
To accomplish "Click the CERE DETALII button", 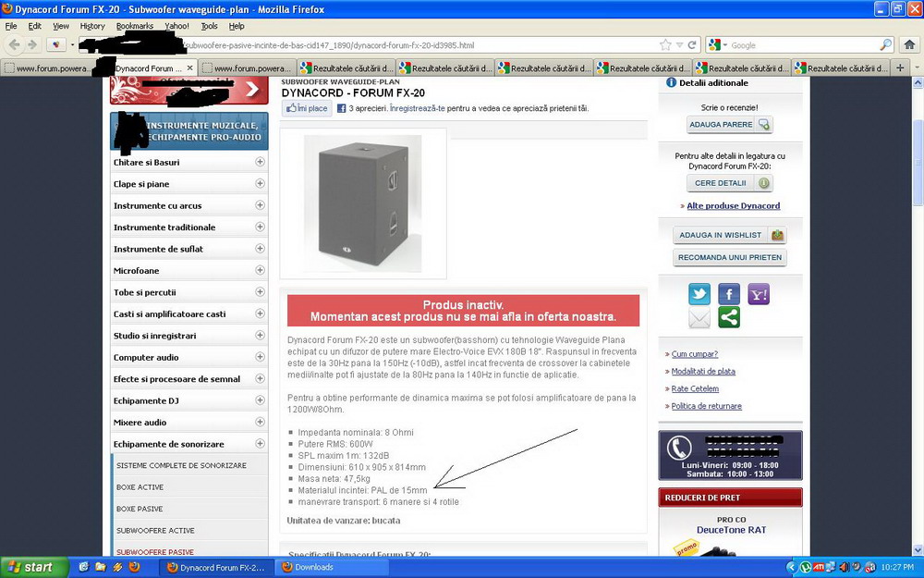I will tap(730, 183).
